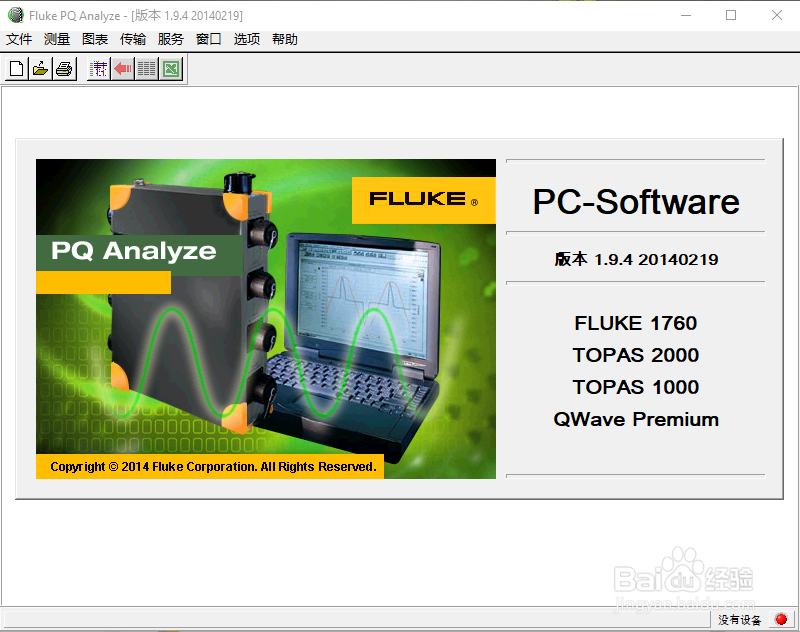Screen dimensions: 800x632
Task: Click the Print toolbar icon
Action: pyautogui.click(x=64, y=68)
